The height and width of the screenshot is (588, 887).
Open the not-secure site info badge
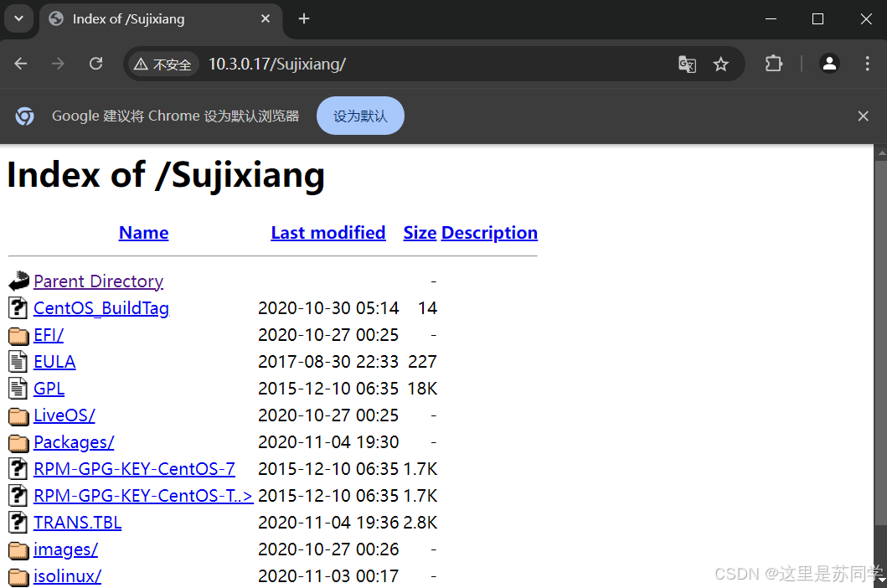163,64
